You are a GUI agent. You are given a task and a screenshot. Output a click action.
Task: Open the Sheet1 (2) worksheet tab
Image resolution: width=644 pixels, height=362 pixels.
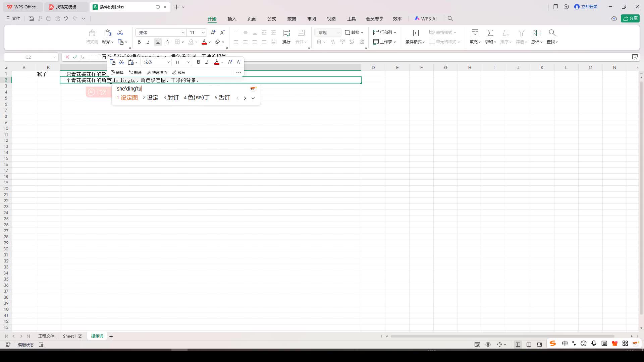coord(72,336)
